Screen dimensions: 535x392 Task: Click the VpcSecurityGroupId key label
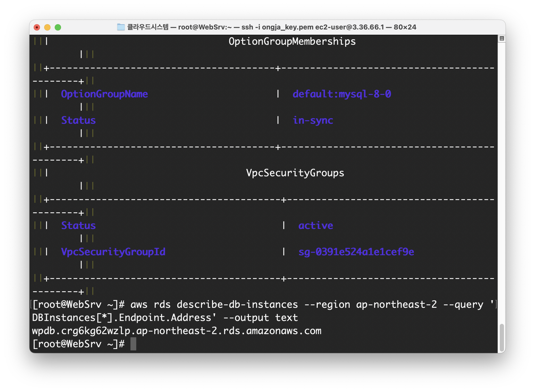tap(113, 252)
